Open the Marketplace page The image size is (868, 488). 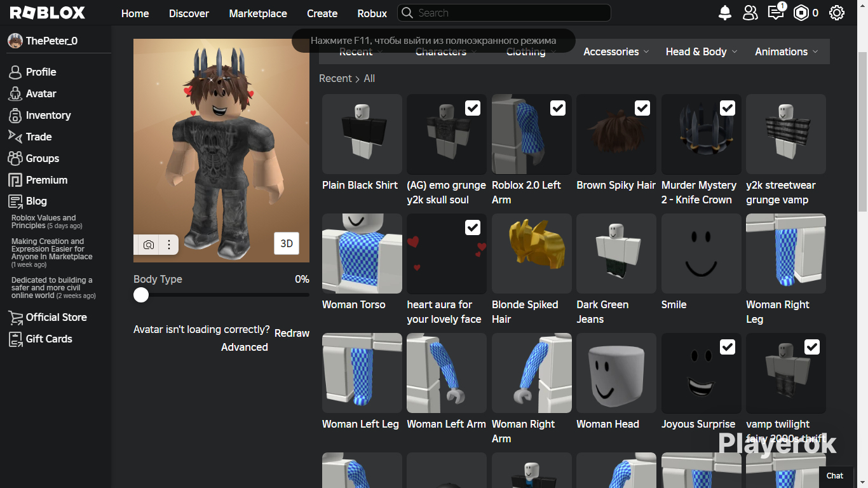(258, 13)
